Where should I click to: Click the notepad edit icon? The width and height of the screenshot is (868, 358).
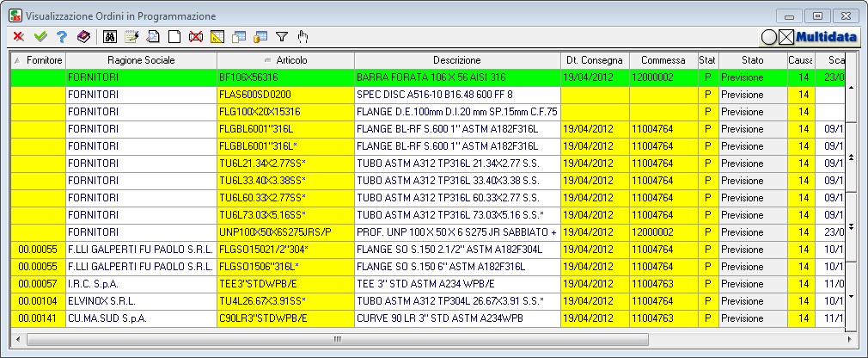131,36
